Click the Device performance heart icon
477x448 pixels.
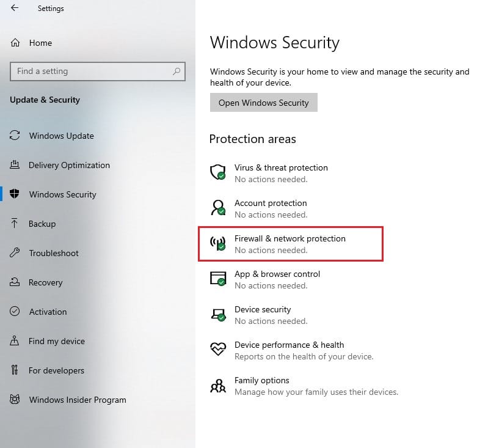click(218, 349)
